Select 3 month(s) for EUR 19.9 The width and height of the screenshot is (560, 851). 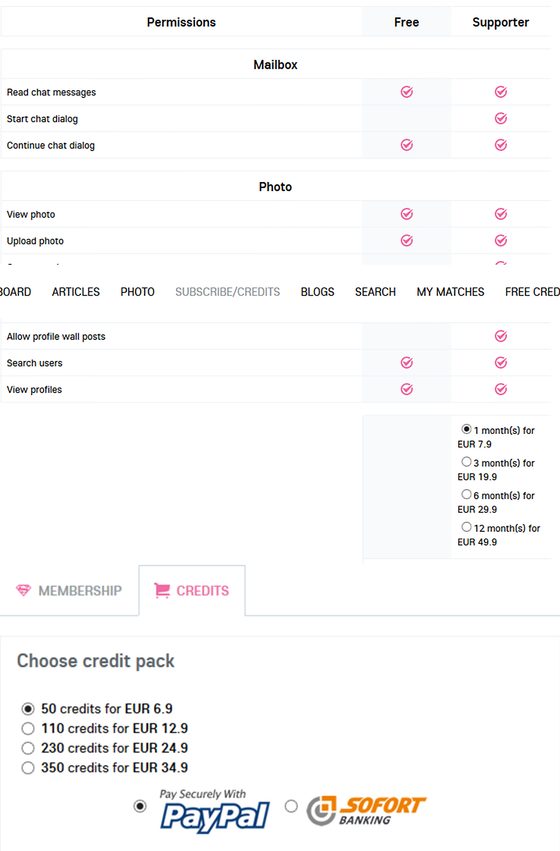pos(466,462)
